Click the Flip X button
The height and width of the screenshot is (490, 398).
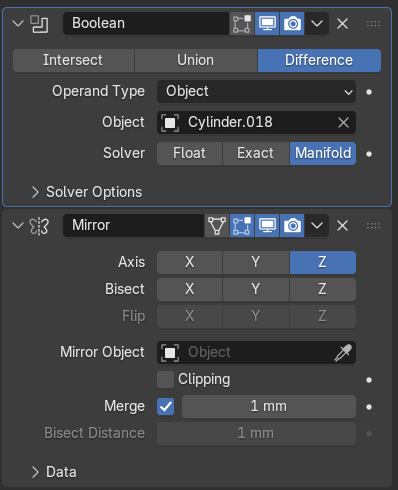click(189, 316)
